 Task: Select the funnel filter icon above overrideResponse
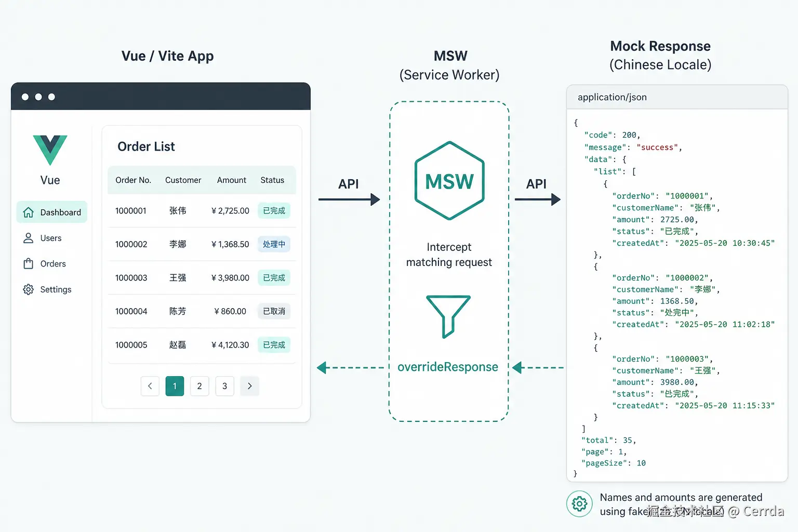coord(448,316)
